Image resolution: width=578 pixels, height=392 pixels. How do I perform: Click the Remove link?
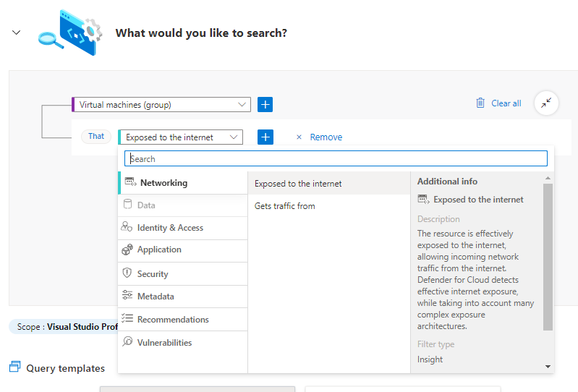(x=326, y=137)
